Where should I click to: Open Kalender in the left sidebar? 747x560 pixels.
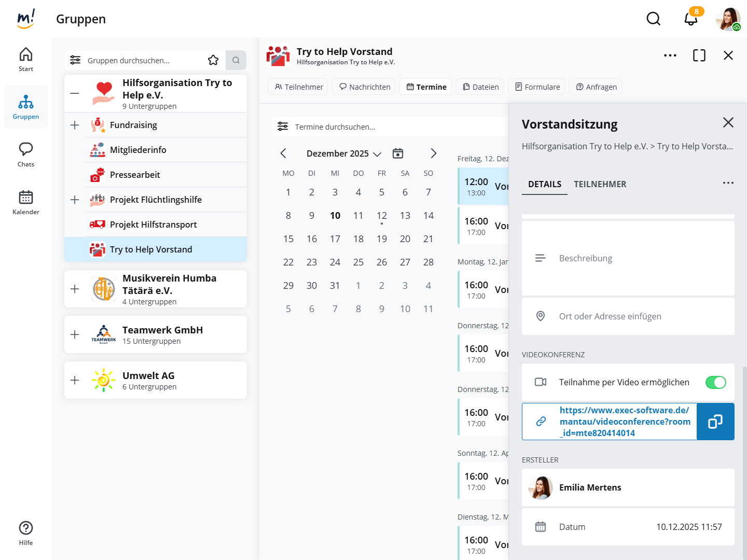(x=26, y=202)
